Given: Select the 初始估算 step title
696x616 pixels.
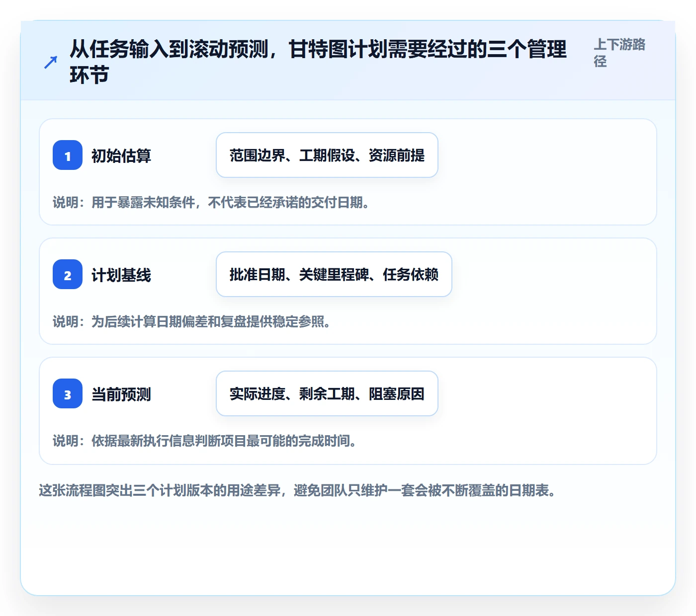Looking at the screenshot, I should pos(121,155).
